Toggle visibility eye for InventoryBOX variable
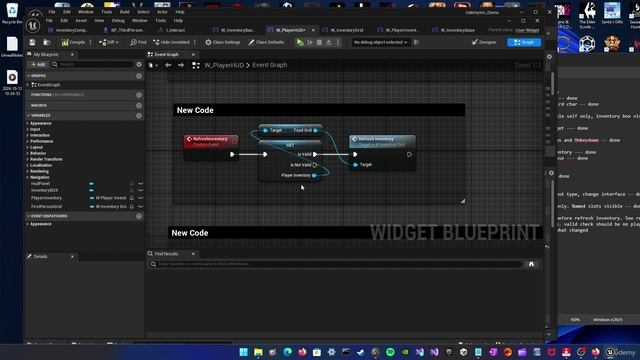This screenshot has height=360, width=640. [140, 190]
